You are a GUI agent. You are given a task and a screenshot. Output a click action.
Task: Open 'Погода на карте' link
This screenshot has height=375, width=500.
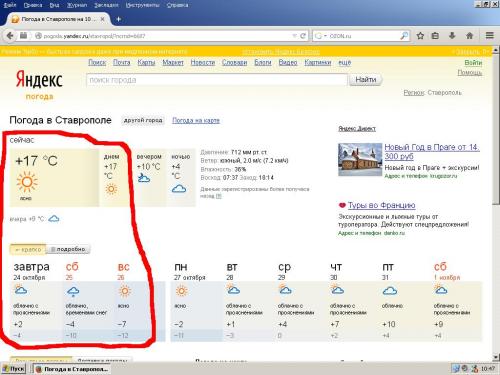pyautogui.click(x=196, y=120)
